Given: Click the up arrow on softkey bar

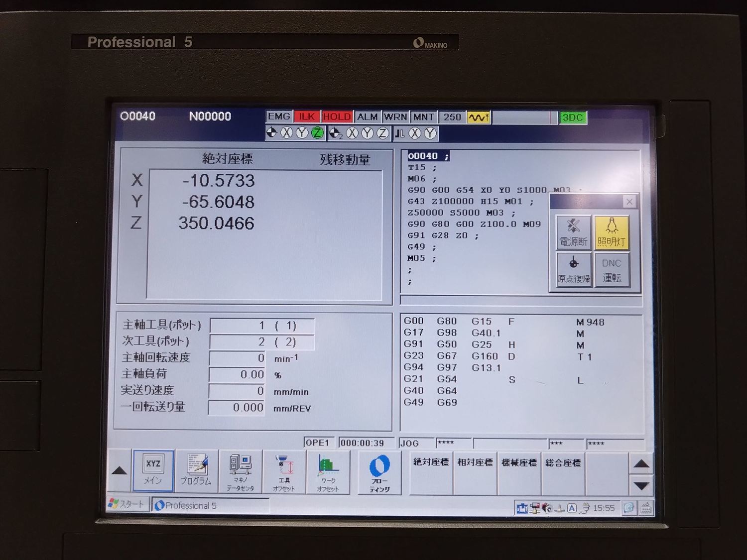Looking at the screenshot, I should coord(641,464).
